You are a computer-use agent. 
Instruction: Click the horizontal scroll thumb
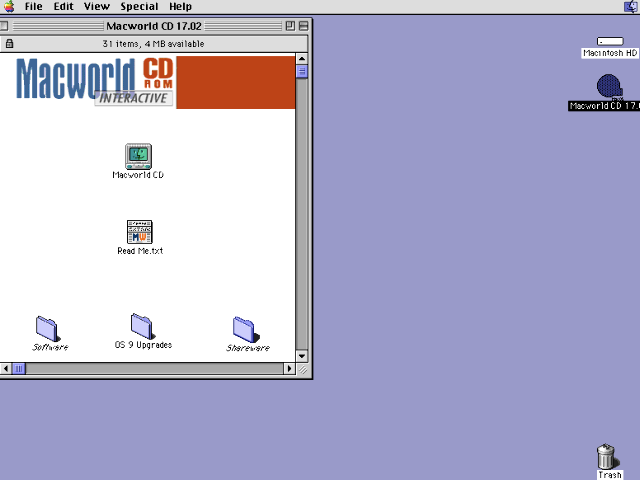pos(19,369)
